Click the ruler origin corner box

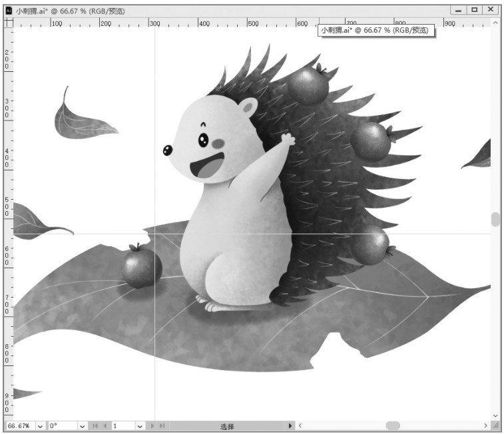pos(9,23)
